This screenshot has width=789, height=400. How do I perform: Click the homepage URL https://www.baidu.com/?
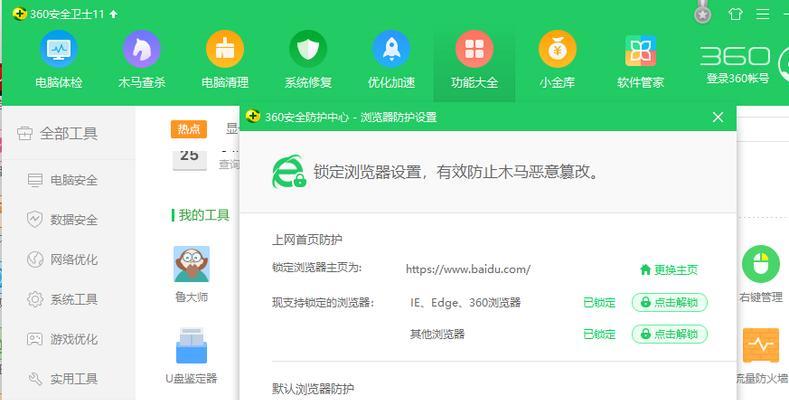point(468,269)
